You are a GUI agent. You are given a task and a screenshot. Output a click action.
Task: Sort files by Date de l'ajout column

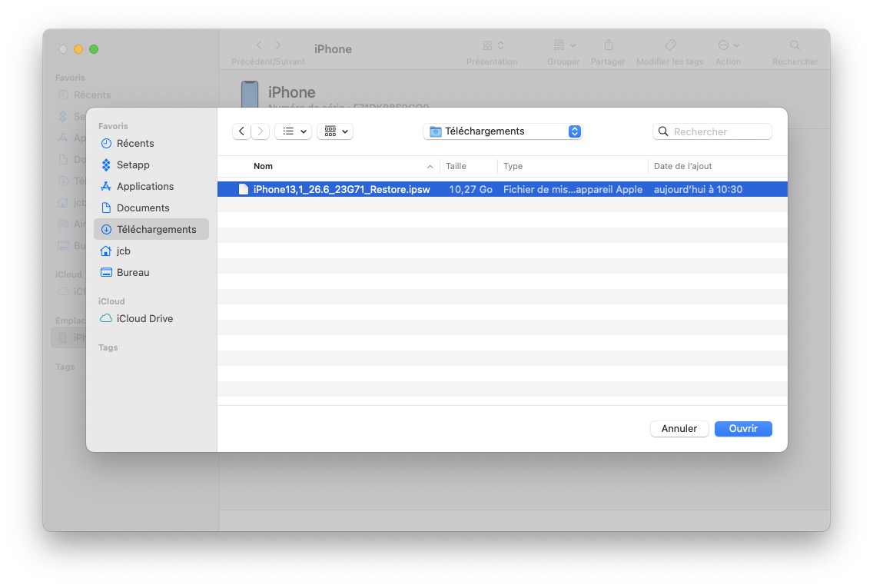682,166
